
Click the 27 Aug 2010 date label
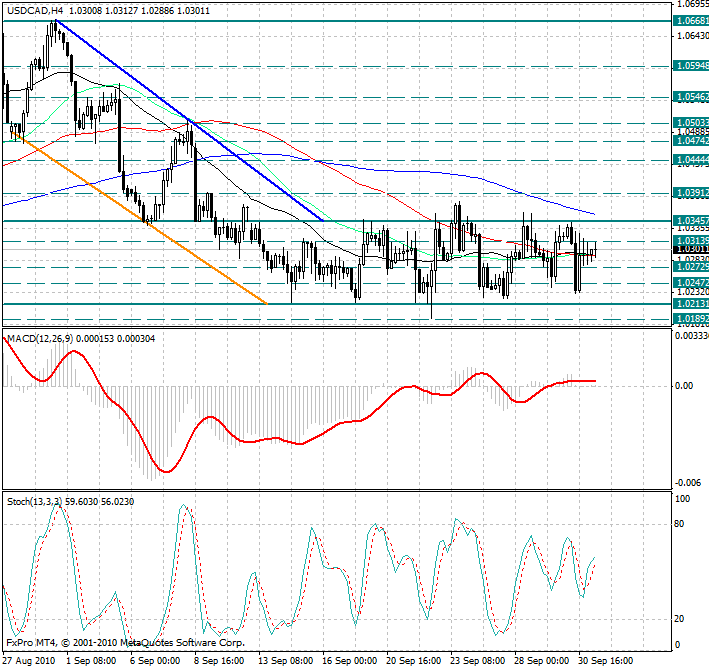point(29,661)
